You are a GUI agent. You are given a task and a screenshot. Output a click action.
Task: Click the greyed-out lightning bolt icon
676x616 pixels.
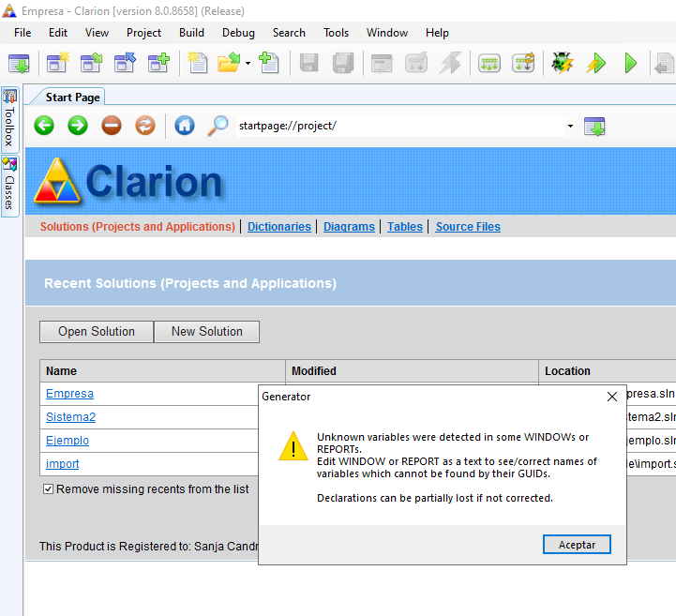click(x=450, y=63)
